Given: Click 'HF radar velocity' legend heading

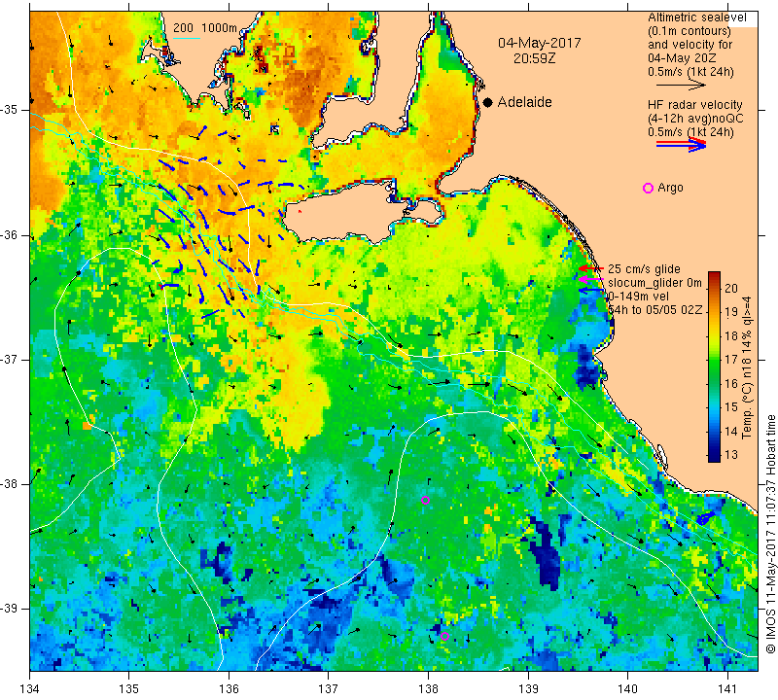Looking at the screenshot, I should 694,105.
